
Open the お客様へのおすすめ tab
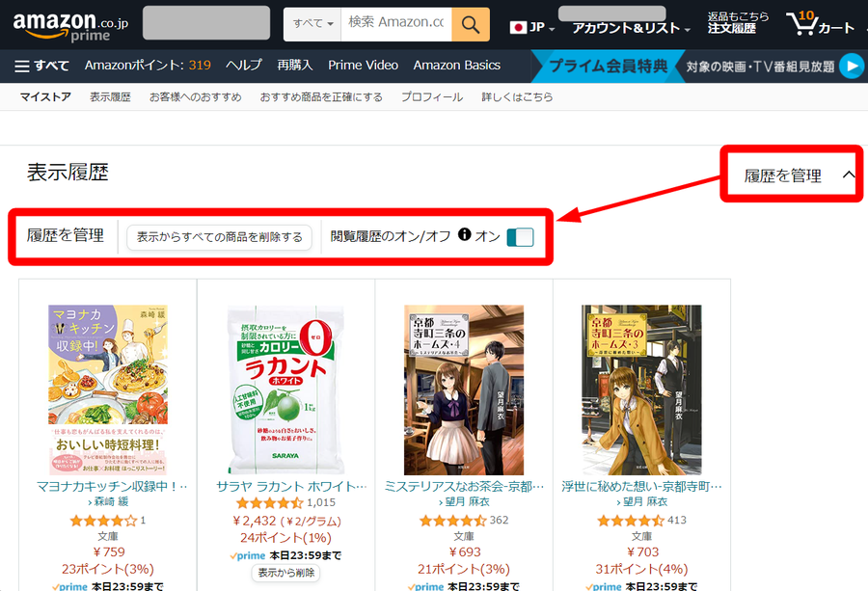(196, 96)
